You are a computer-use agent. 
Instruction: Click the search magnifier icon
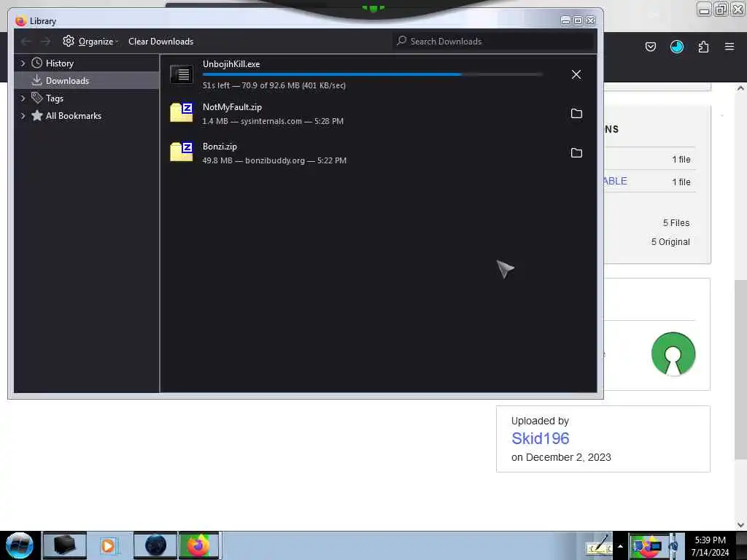point(402,41)
